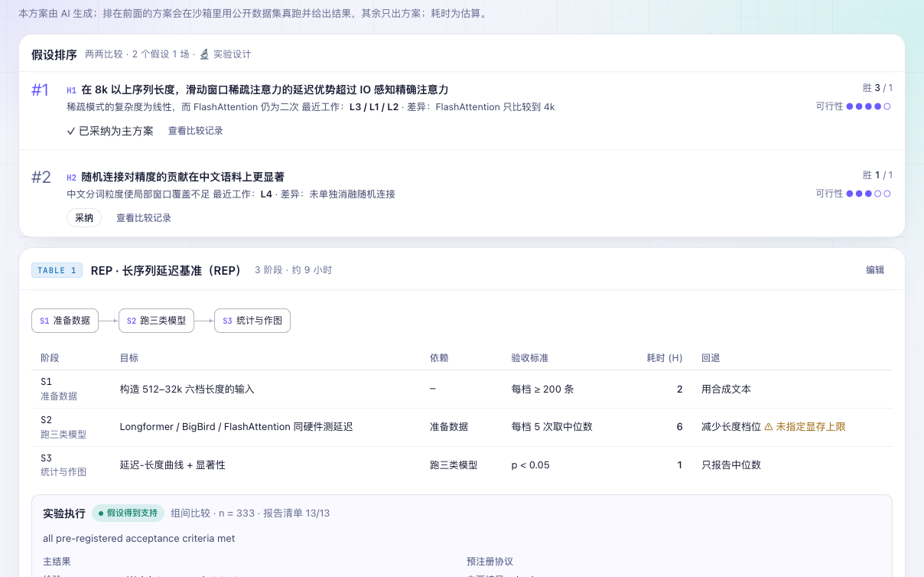Viewport: 924px width, 577px height.
Task: Click 胜 1 / 1 score
Action: pos(877,175)
